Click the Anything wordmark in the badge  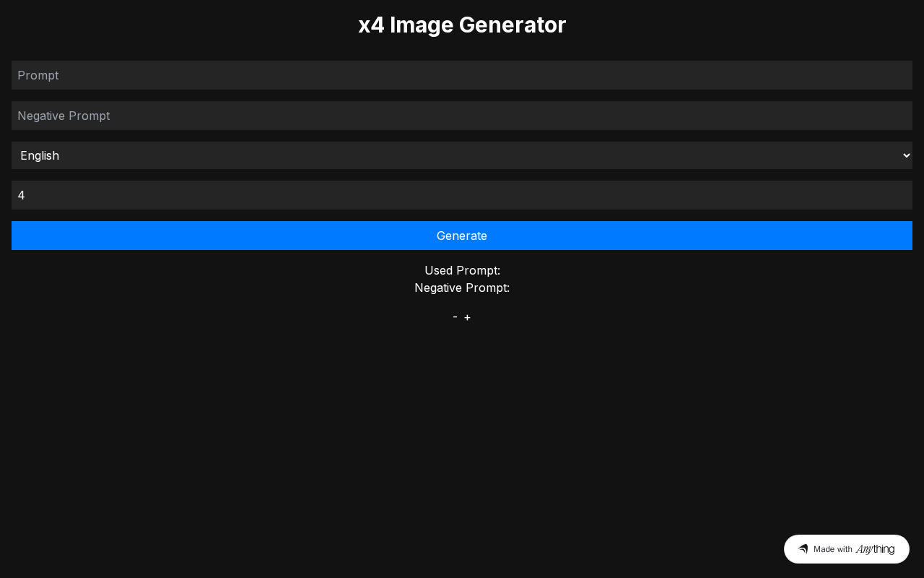pyautogui.click(x=875, y=549)
